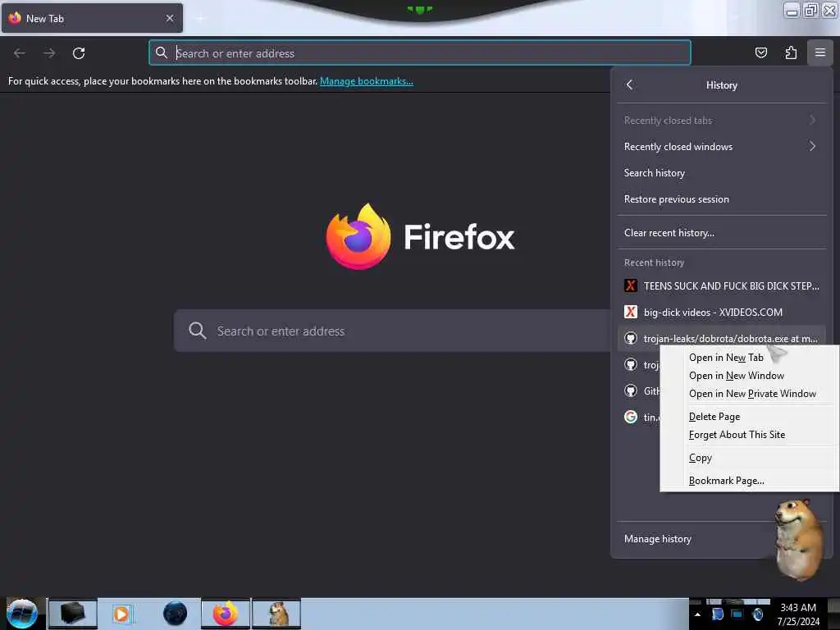Viewport: 840px width, 630px height.
Task: Click the monitor network tray icon
Action: tap(737, 614)
